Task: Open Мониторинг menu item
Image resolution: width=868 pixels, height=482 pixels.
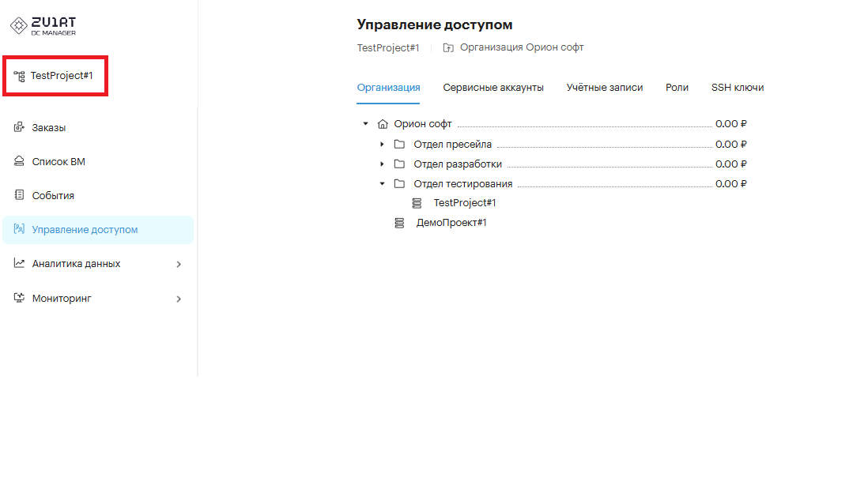Action: pos(62,299)
